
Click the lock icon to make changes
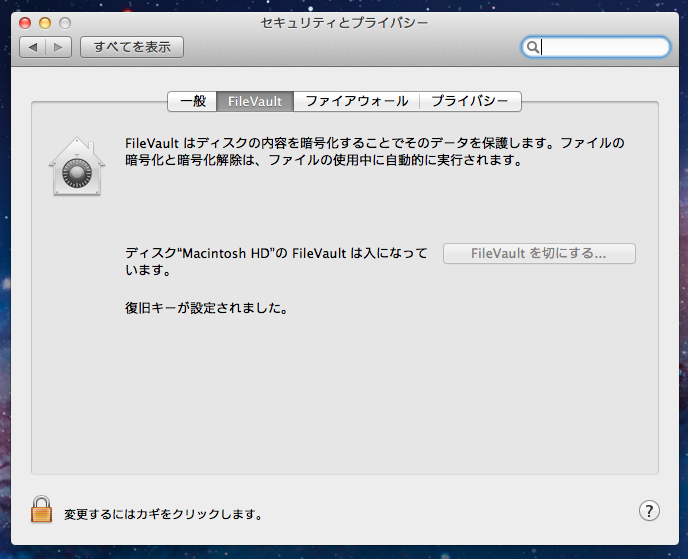[41, 509]
